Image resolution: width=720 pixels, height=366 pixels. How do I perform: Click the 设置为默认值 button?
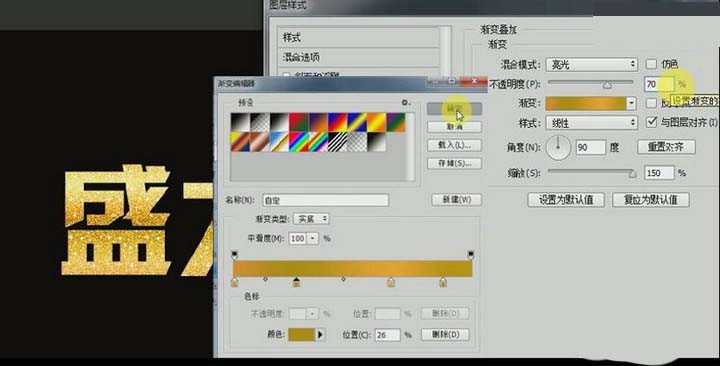click(x=566, y=200)
